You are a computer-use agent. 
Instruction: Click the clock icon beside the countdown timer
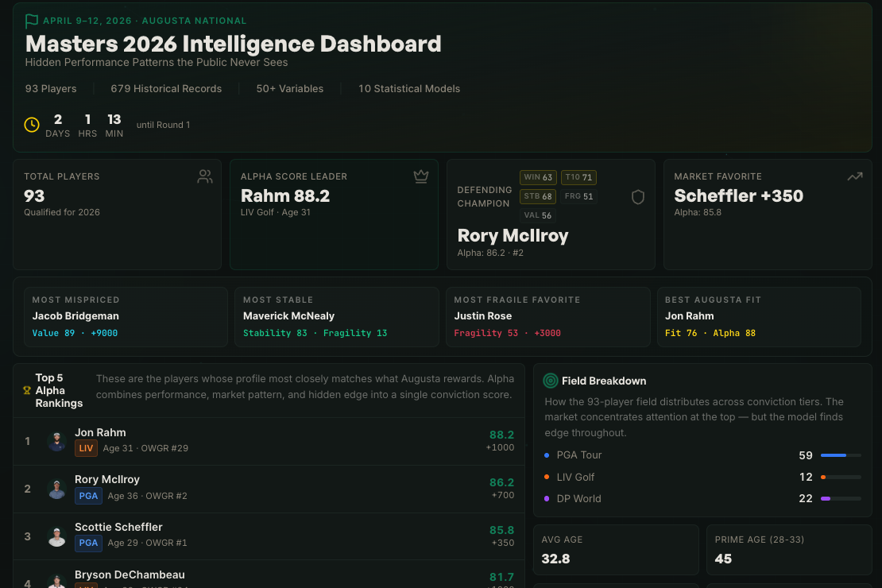[x=32, y=125]
